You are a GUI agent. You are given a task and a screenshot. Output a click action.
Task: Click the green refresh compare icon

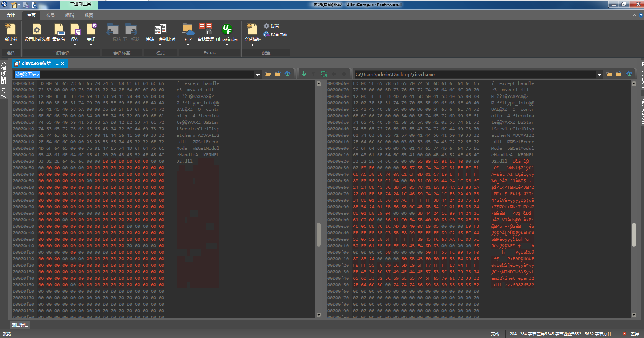tap(324, 74)
